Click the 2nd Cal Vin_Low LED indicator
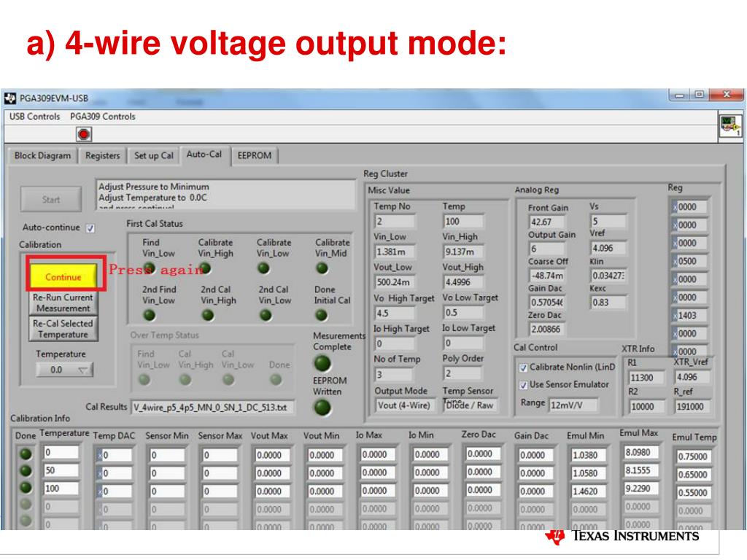747x560 pixels. point(266,315)
